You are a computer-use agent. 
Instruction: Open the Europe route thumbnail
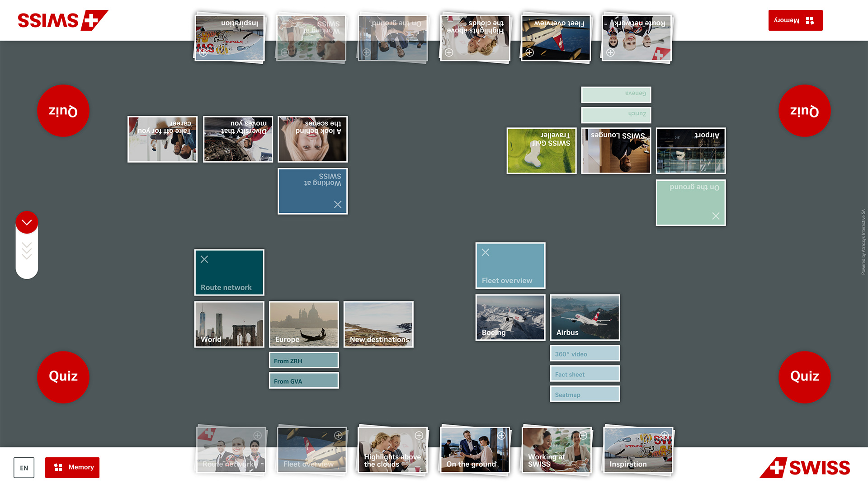(304, 324)
